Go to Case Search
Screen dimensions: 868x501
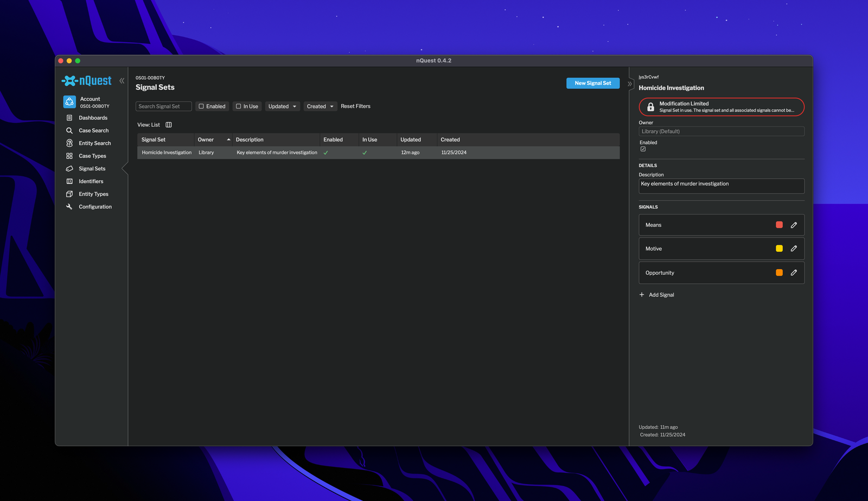click(x=94, y=131)
